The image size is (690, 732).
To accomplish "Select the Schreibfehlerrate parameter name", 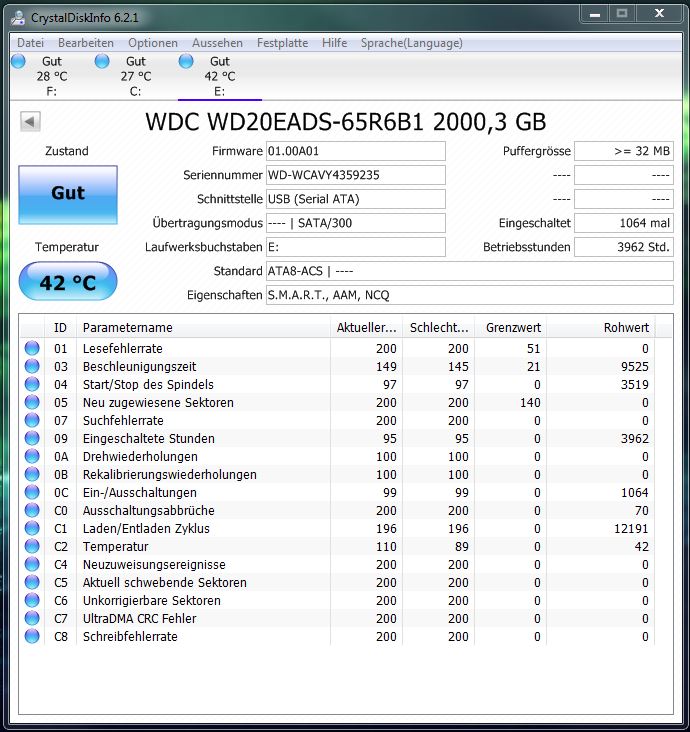I will [130, 637].
